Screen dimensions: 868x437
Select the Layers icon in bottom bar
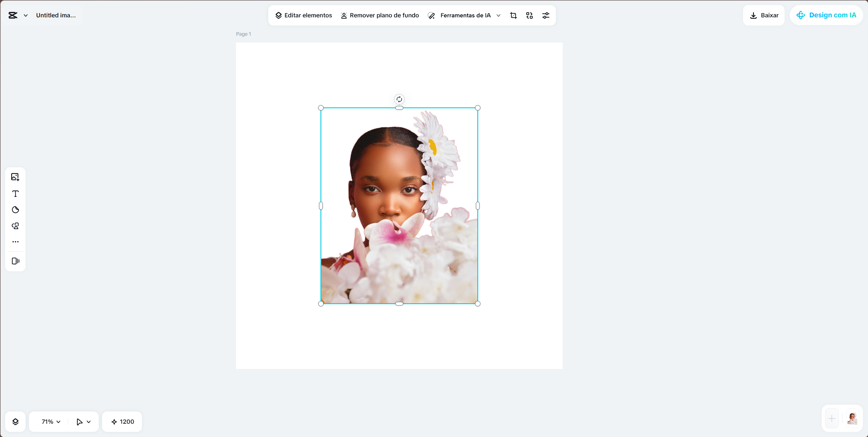[16, 421]
